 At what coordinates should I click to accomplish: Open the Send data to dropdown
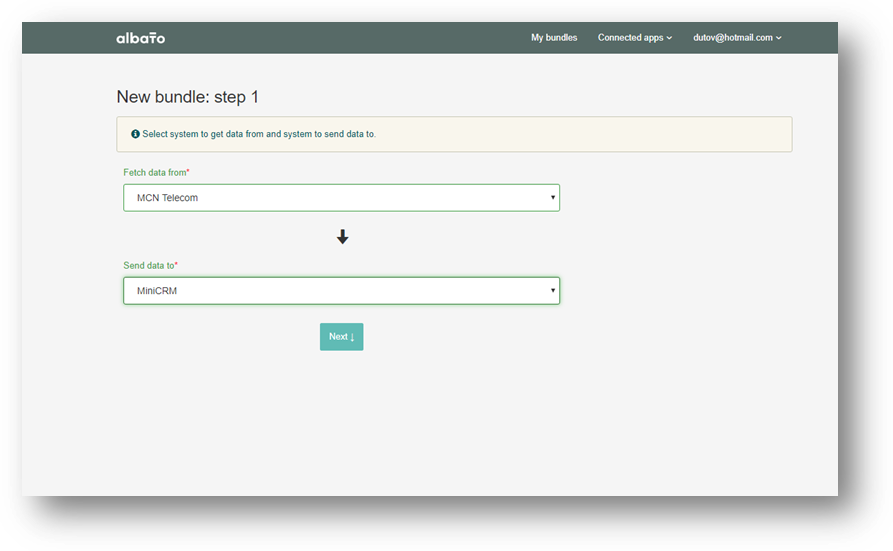click(342, 291)
